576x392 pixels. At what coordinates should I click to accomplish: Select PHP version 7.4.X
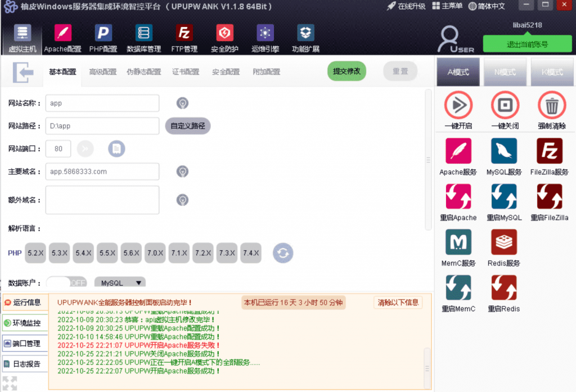[250, 253]
